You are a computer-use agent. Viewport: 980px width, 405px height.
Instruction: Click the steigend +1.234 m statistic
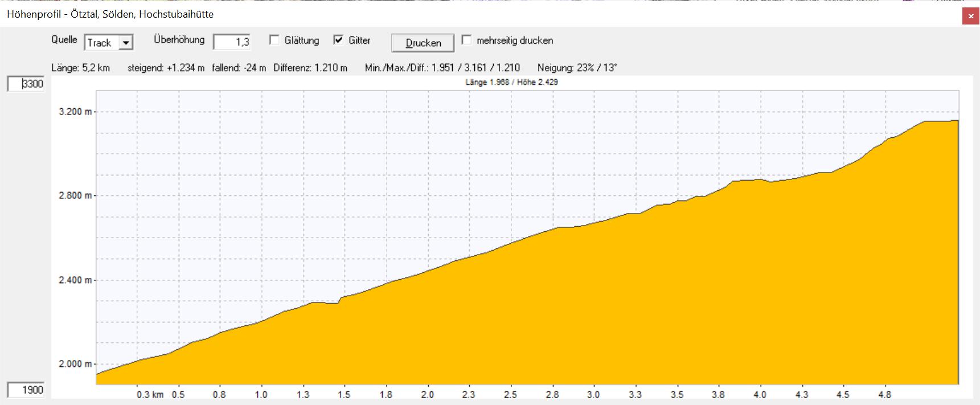pos(166,68)
